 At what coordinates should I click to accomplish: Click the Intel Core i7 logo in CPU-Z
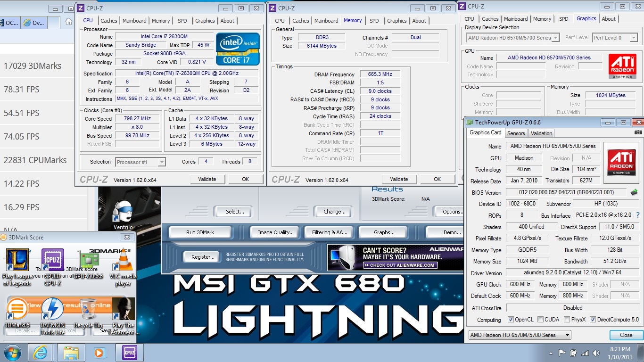(x=238, y=49)
